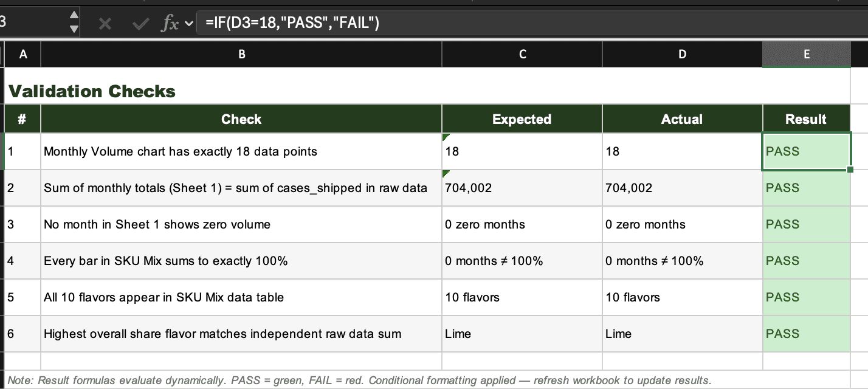Click the Expected header cell

pyautogui.click(x=521, y=119)
